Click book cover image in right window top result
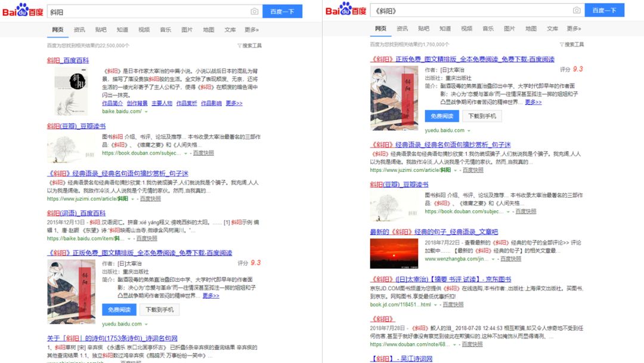Image resolution: width=644 pixels, height=363 pixels. pyautogui.click(x=394, y=98)
